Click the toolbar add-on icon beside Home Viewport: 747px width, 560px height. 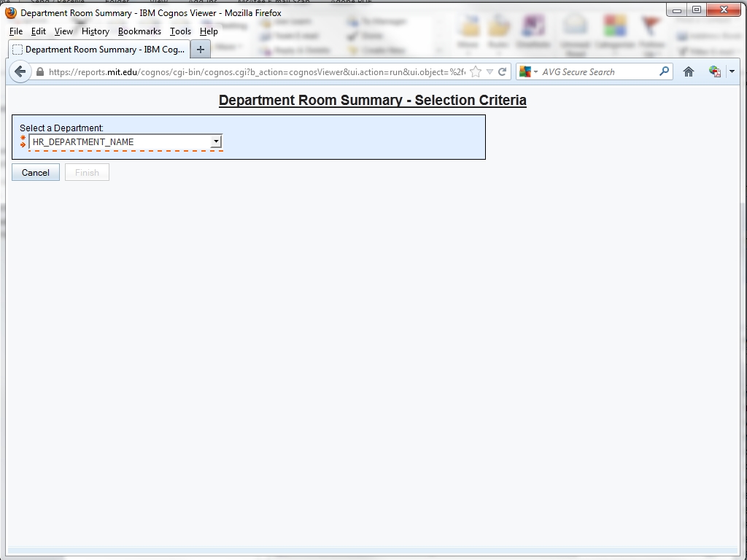[x=714, y=71]
